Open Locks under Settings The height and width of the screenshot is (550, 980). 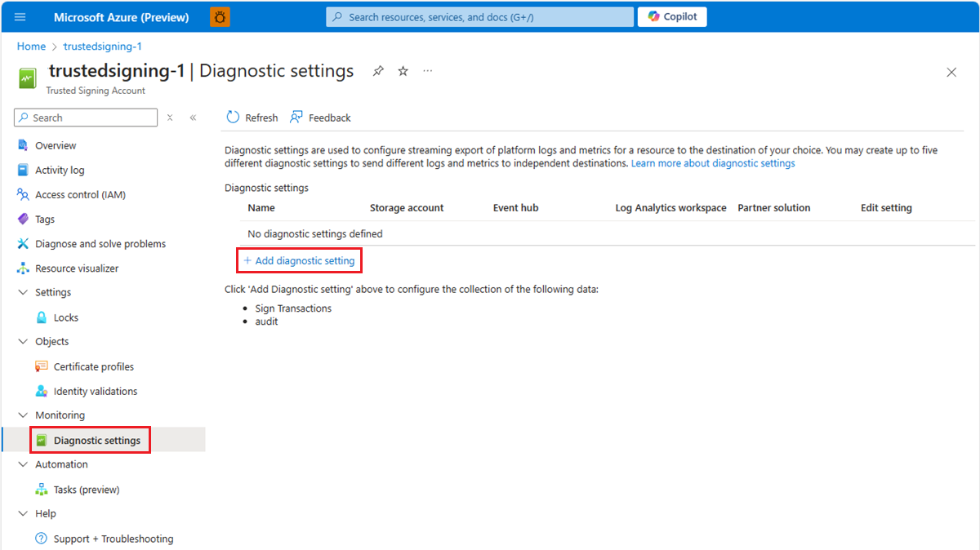(66, 317)
